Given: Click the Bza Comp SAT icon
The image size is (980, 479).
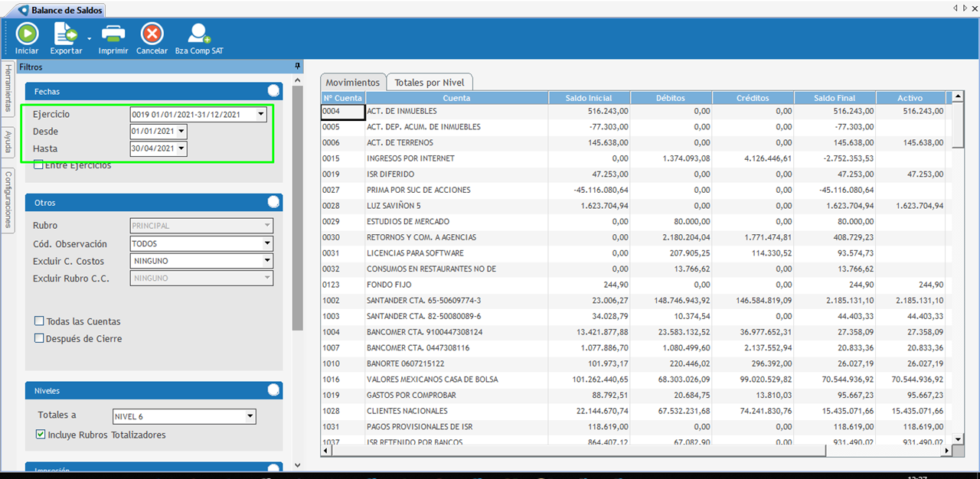Looking at the screenshot, I should 199,34.
